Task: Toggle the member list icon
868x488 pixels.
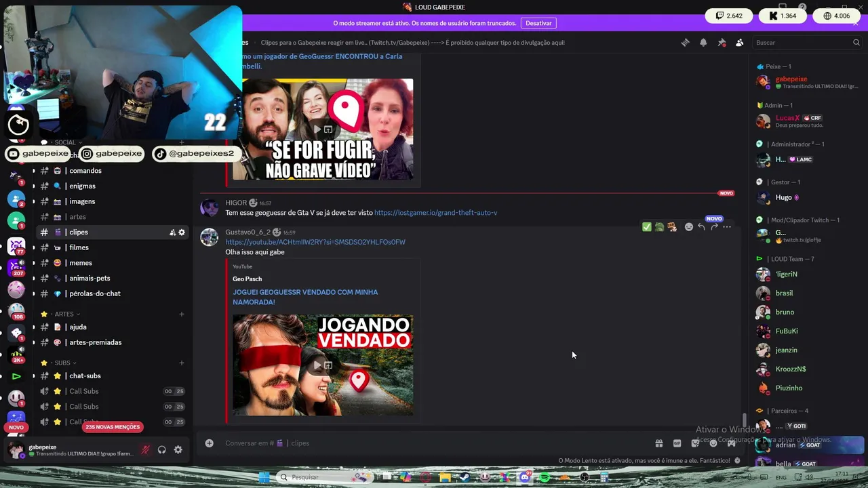Action: [739, 43]
